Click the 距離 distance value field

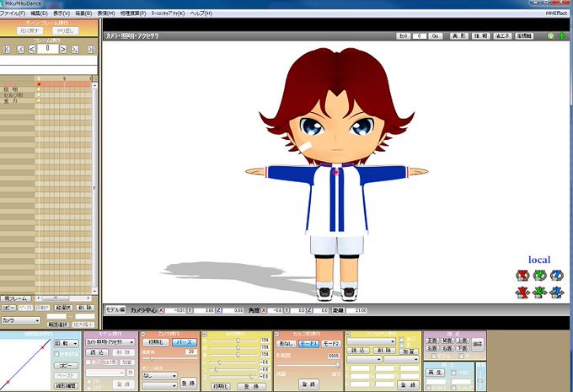point(356,310)
